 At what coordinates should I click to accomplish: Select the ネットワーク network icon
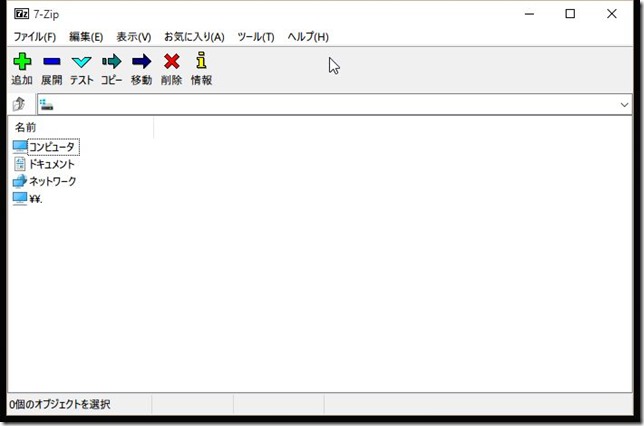[20, 181]
